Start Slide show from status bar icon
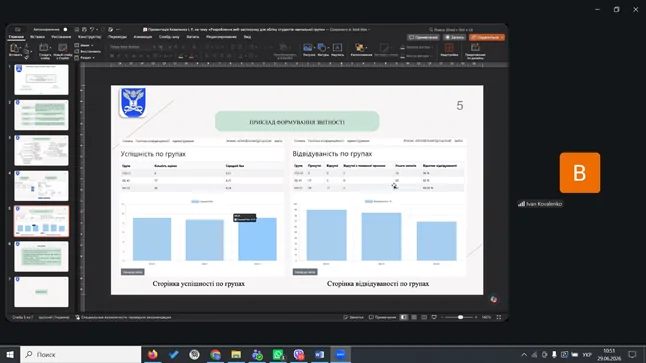The image size is (646, 363). 434,317
